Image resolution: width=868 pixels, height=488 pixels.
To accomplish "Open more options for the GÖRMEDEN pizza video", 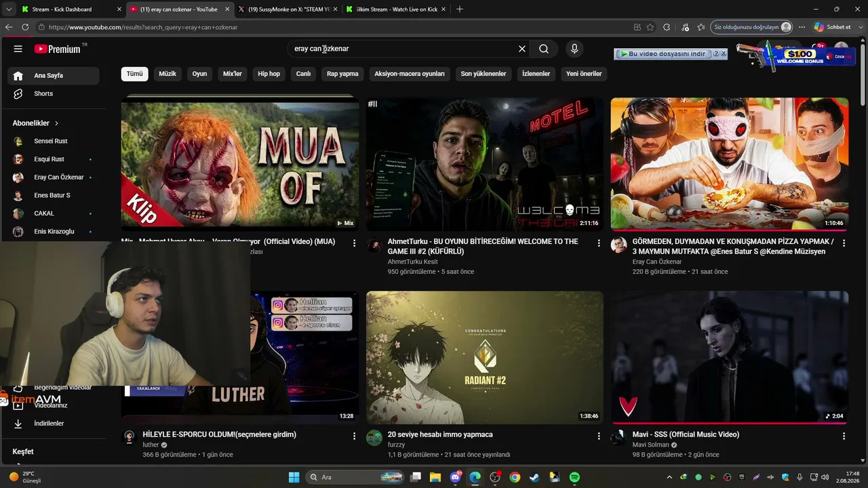I will click(844, 243).
